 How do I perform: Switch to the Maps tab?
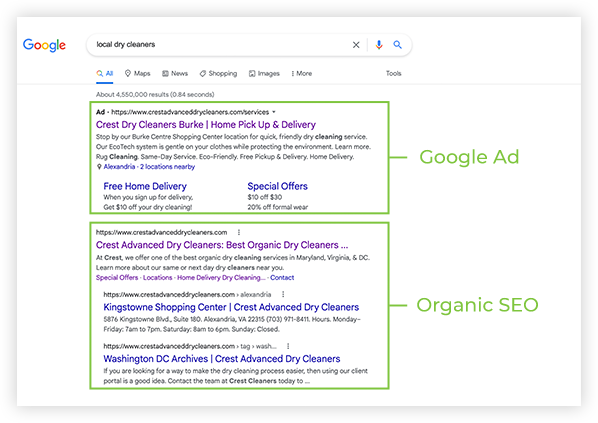(x=138, y=74)
